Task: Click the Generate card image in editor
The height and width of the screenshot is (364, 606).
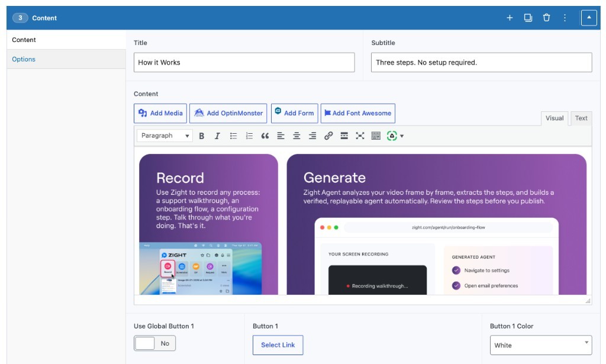Action: [436, 224]
